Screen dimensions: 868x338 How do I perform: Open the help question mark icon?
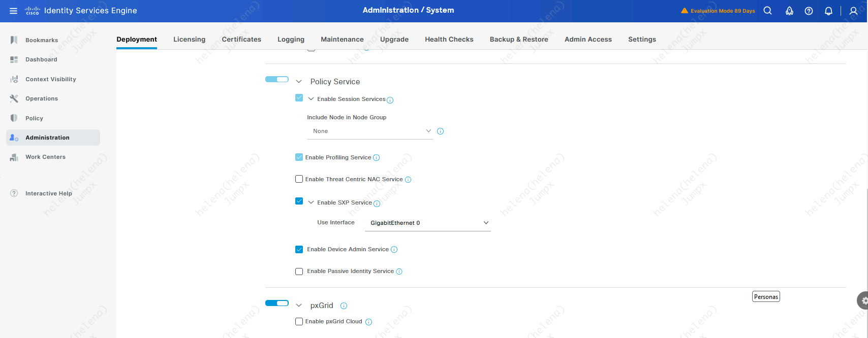pos(809,11)
